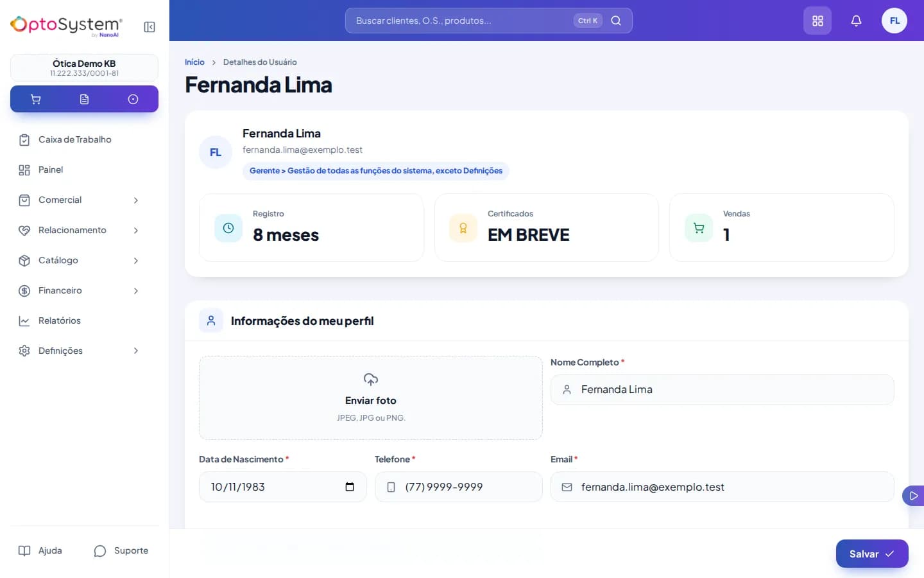
Task: Navigate to Início breadcrumb
Action: [x=194, y=62]
